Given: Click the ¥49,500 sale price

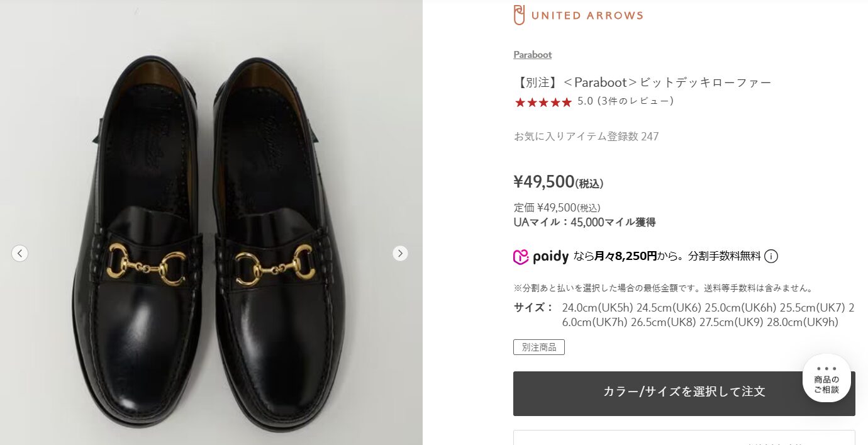Looking at the screenshot, I should 544,182.
